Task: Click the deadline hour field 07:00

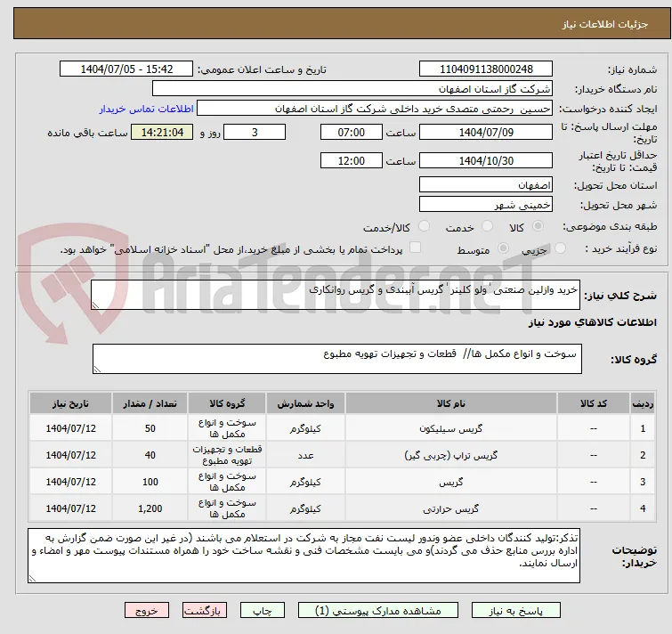Action: click(351, 132)
